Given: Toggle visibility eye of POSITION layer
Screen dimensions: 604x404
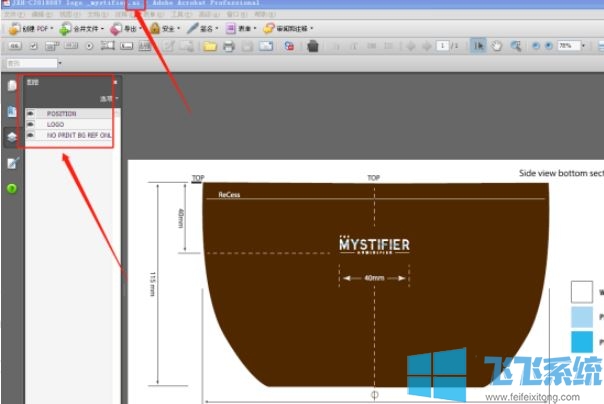Looking at the screenshot, I should 30,113.
